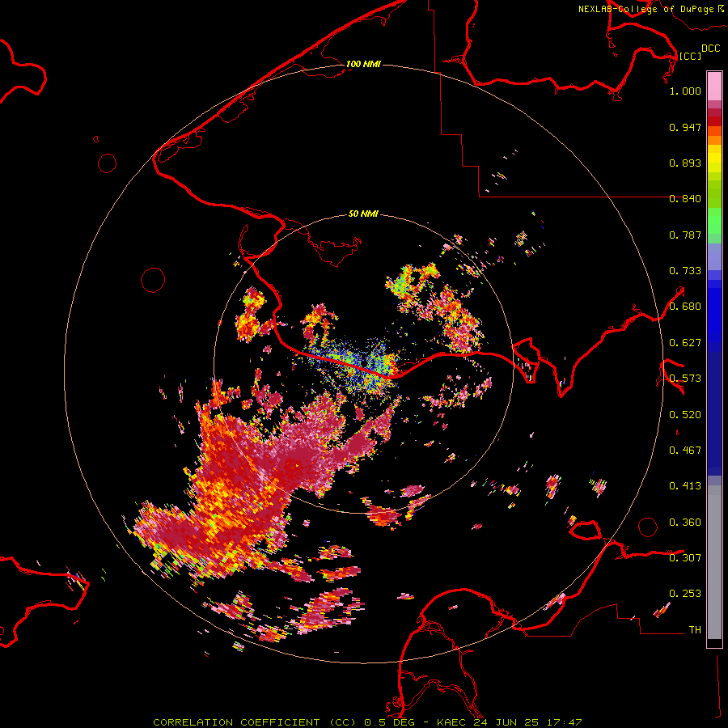The image size is (728, 728).
Task: Click the 0.467 scale label
Action: tap(685, 451)
